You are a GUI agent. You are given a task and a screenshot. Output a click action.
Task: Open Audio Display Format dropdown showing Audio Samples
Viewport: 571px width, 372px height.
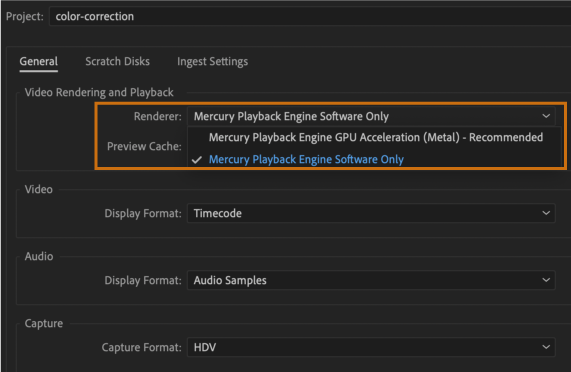tap(371, 280)
